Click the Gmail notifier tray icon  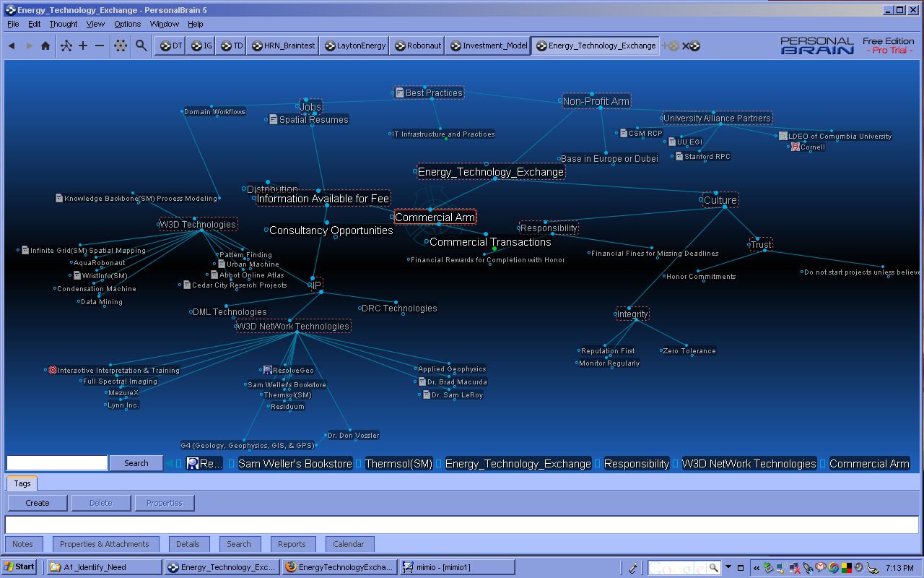pyautogui.click(x=821, y=567)
